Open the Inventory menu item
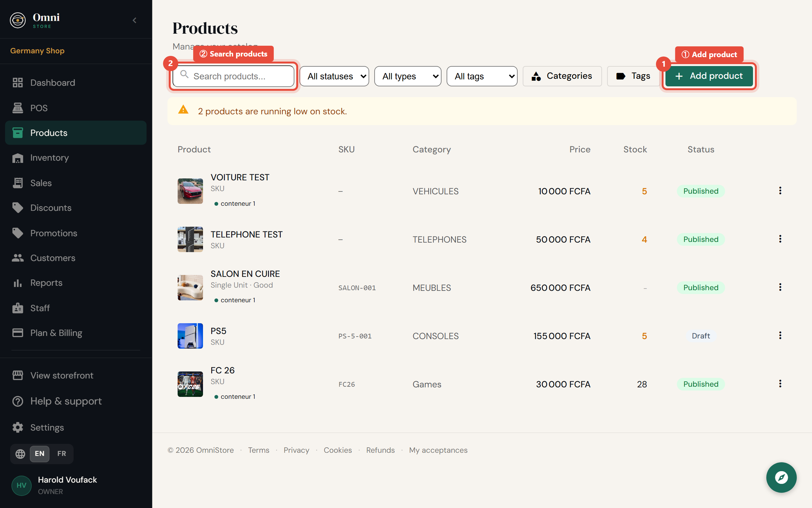The width and height of the screenshot is (812, 508). [76, 158]
